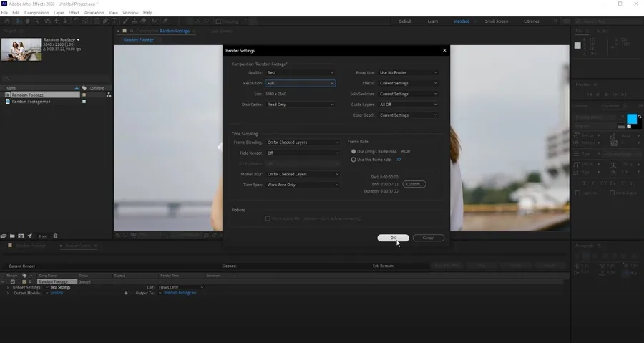Image resolution: width=644 pixels, height=343 pixels.
Task: Open the Resolution dropdown set to Full
Action: (301, 83)
